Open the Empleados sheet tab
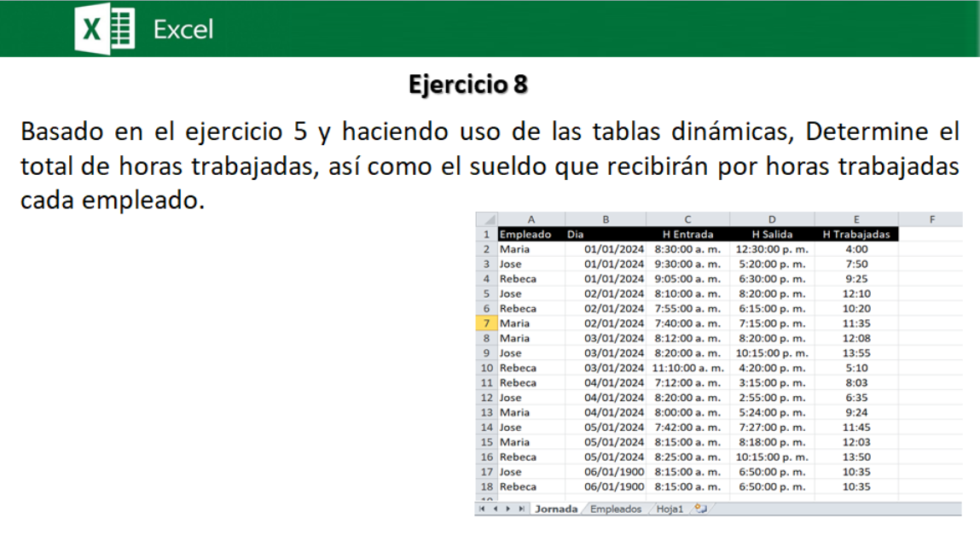 pyautogui.click(x=615, y=509)
